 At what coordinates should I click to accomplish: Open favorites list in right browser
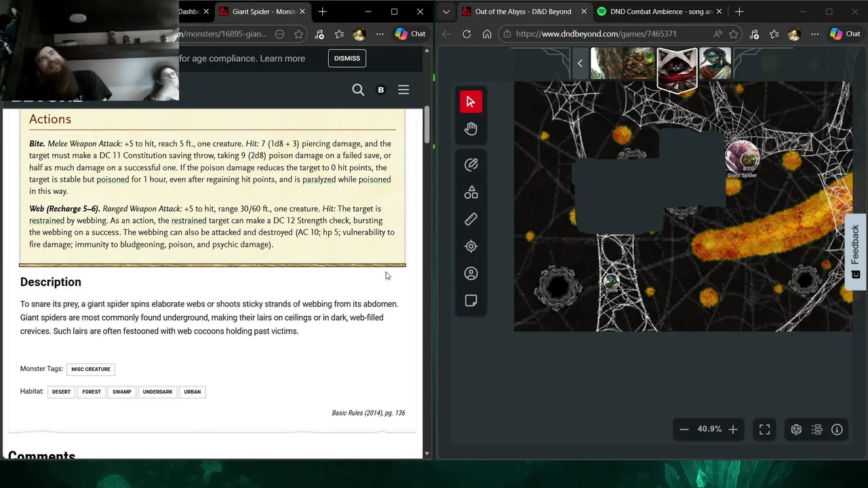pyautogui.click(x=774, y=34)
